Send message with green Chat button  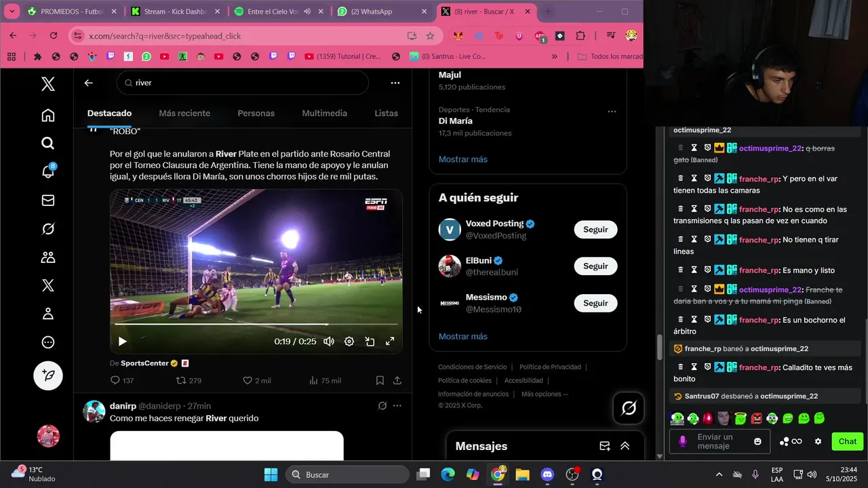tap(847, 441)
